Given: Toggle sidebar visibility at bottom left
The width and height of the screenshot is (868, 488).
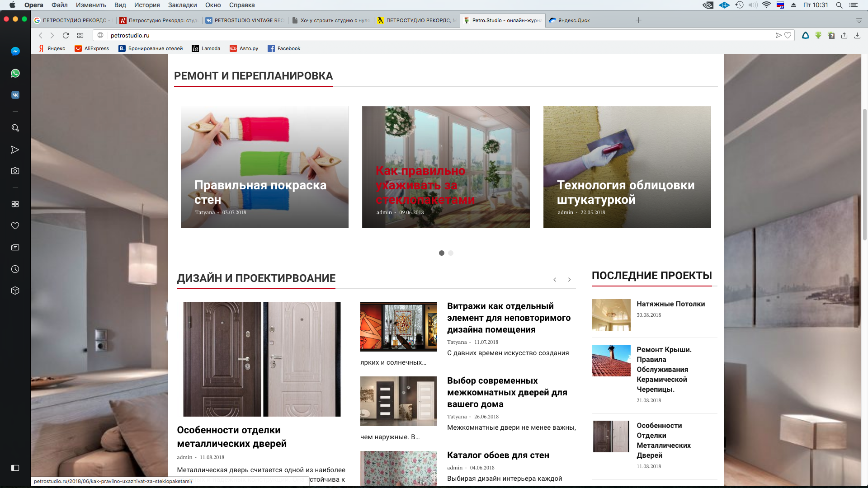Looking at the screenshot, I should coord(15,468).
